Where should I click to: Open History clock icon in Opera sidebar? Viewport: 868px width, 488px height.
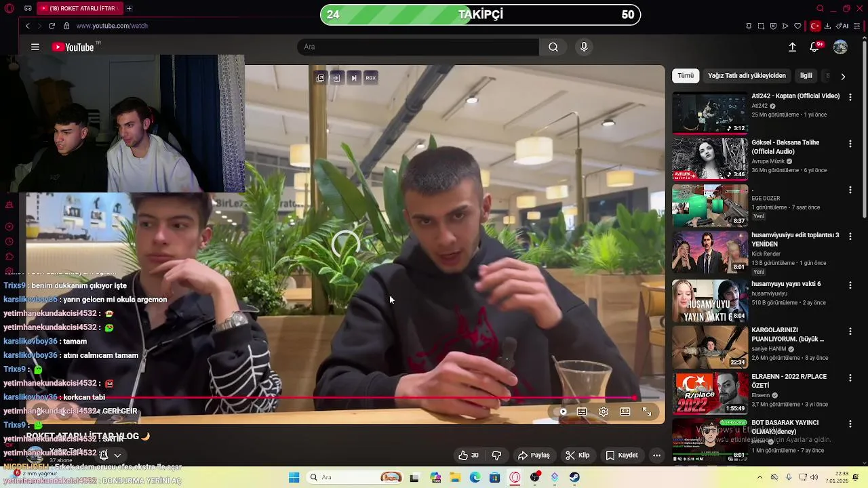pyautogui.click(x=9, y=241)
